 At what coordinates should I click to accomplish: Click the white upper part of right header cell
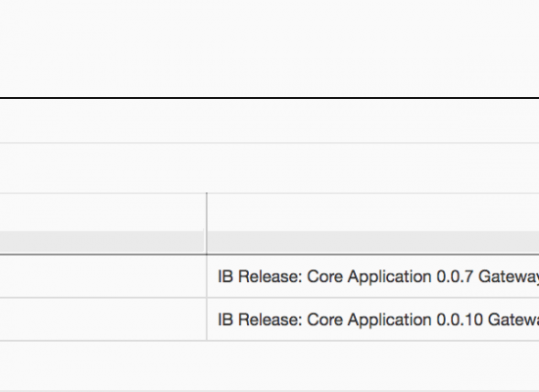coord(373,212)
